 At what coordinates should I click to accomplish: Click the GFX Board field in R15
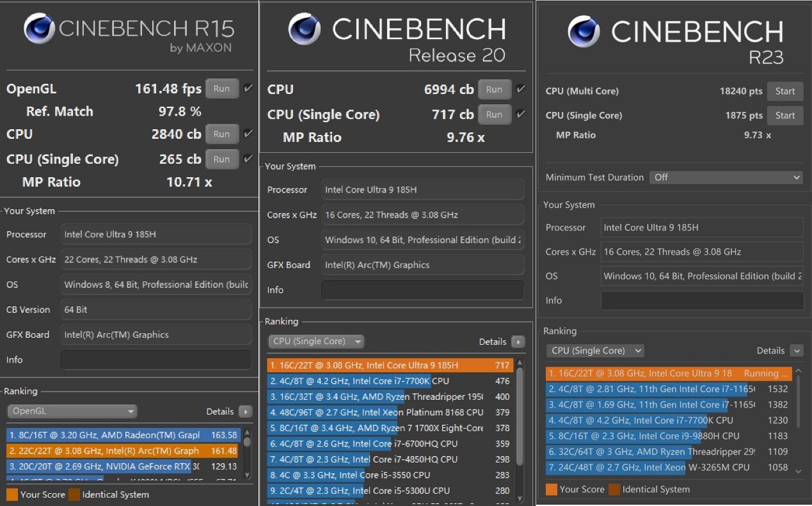156,335
